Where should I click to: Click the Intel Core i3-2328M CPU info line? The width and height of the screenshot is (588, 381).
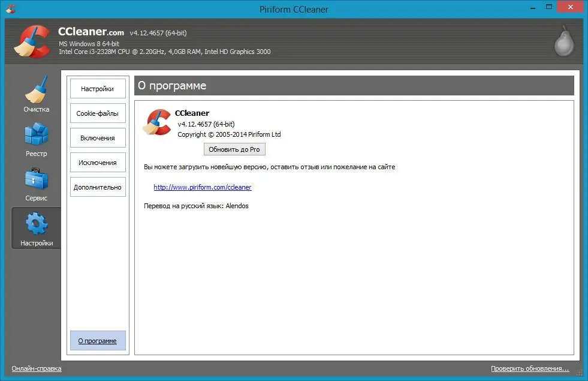[x=165, y=52]
